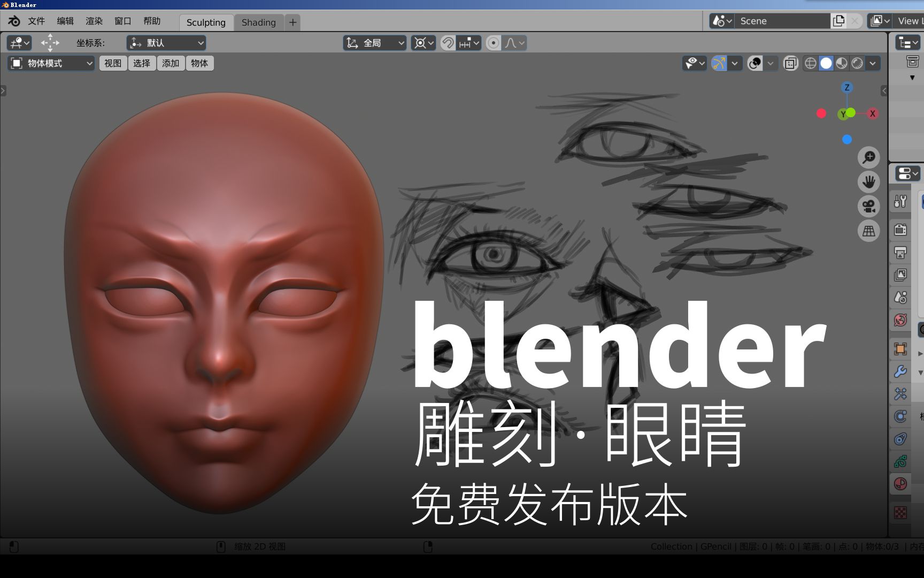Screen dimensions: 924x578
Task: Open the Render properties tab
Action: 900,230
